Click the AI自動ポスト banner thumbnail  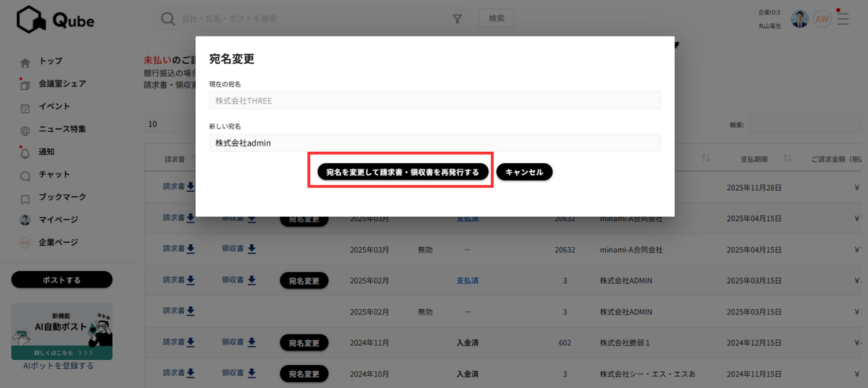(62, 331)
